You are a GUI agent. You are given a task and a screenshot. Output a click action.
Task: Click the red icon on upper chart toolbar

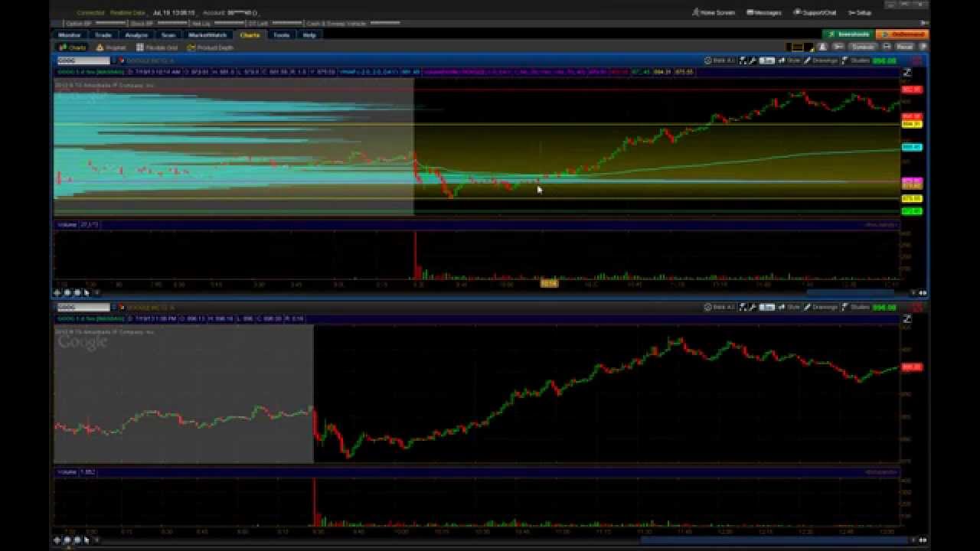[916, 60]
